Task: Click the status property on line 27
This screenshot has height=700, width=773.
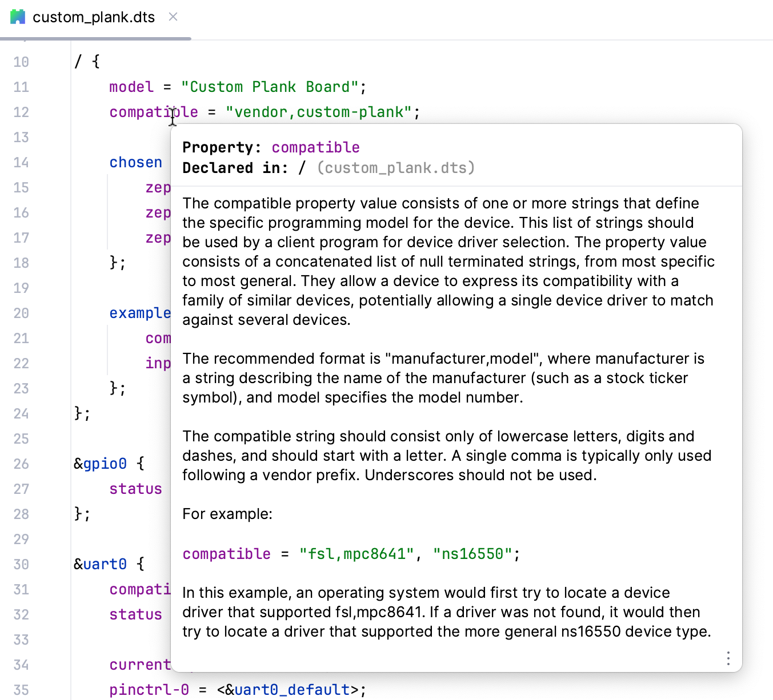Action: [x=135, y=489]
